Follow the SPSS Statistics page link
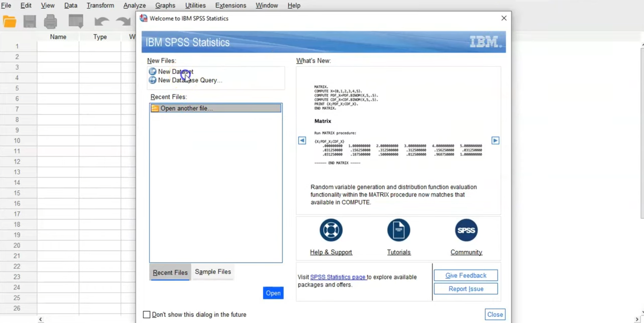 pos(338,277)
